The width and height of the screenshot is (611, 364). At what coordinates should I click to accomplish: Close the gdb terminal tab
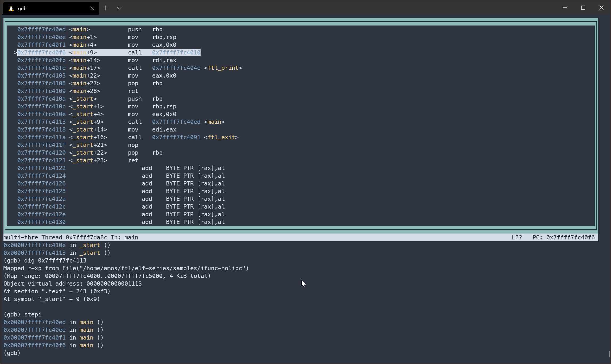click(x=92, y=8)
